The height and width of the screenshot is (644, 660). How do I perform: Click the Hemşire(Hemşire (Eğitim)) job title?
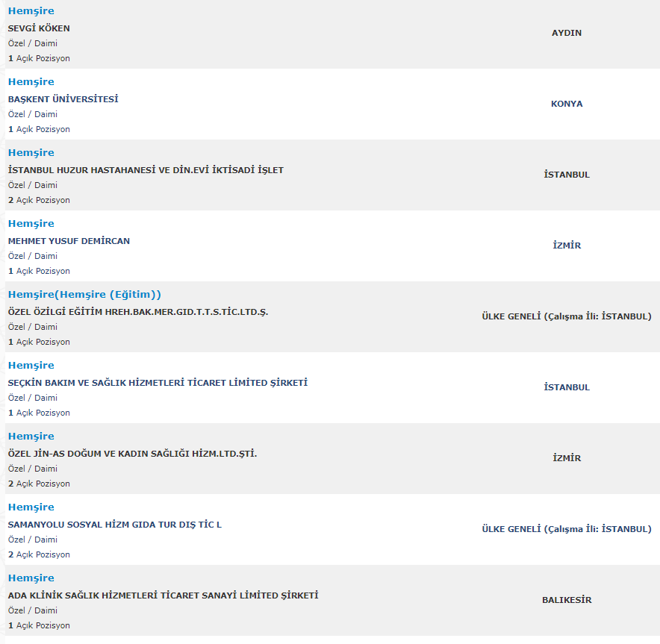click(x=84, y=295)
